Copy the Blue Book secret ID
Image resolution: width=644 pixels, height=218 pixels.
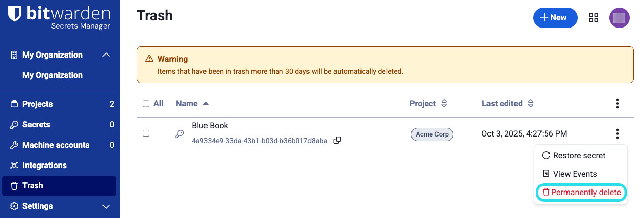pyautogui.click(x=337, y=140)
